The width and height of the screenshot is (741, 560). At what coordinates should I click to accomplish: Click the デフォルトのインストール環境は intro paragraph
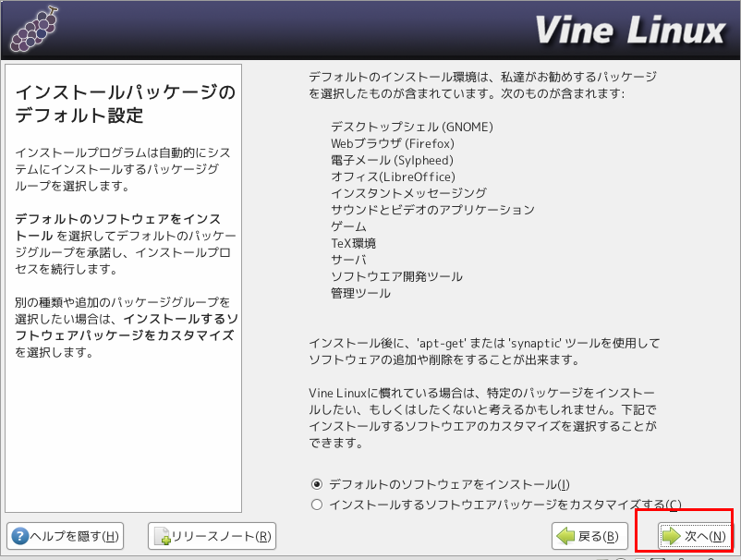click(482, 85)
